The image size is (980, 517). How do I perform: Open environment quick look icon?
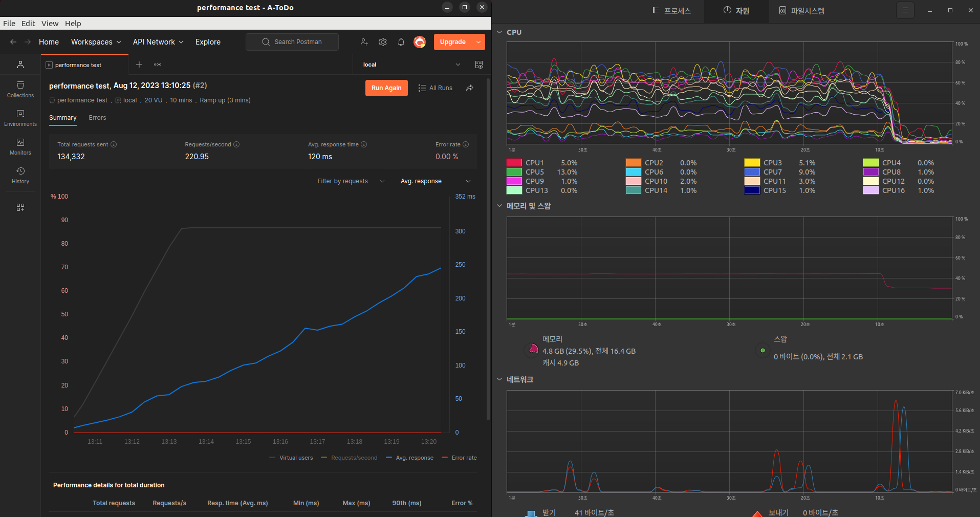click(x=479, y=64)
